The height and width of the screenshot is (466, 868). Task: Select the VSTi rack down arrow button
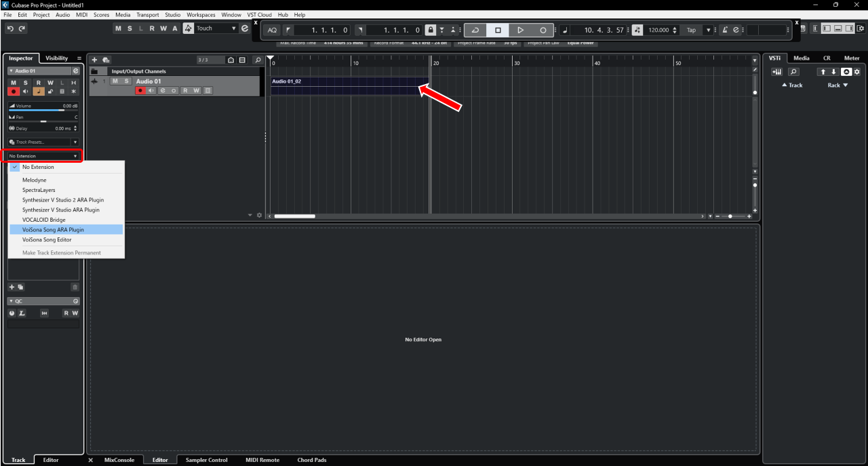coord(833,72)
